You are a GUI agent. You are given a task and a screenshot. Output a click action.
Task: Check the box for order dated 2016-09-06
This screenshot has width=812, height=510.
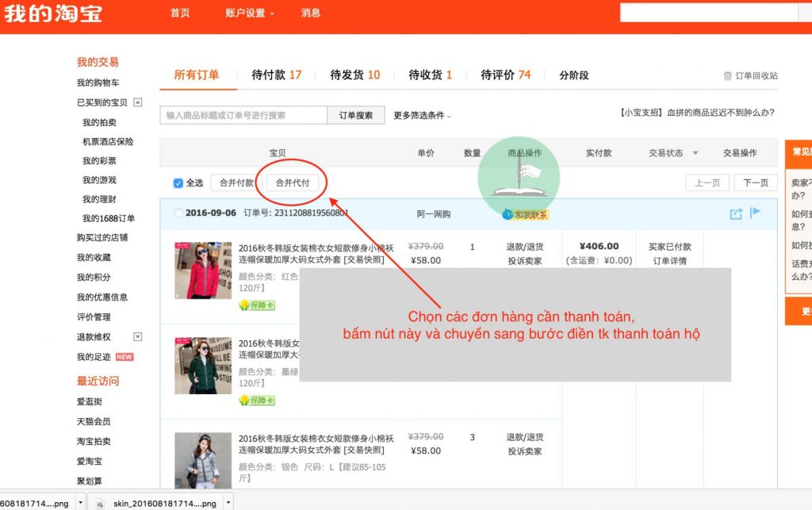178,213
